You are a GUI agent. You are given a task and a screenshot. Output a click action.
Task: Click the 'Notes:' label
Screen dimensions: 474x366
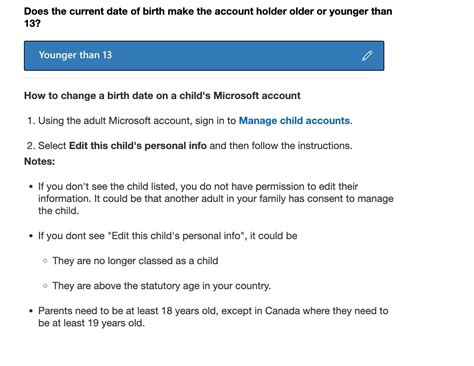[39, 161]
